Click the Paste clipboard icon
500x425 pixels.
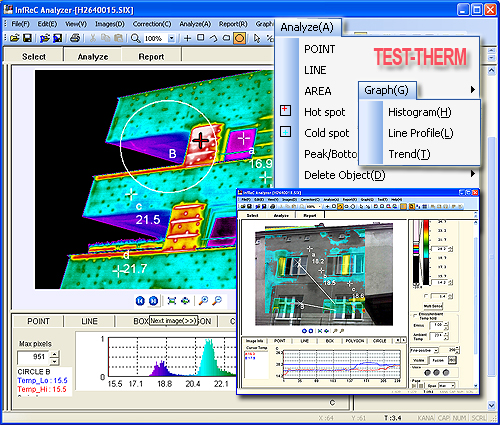(118, 38)
